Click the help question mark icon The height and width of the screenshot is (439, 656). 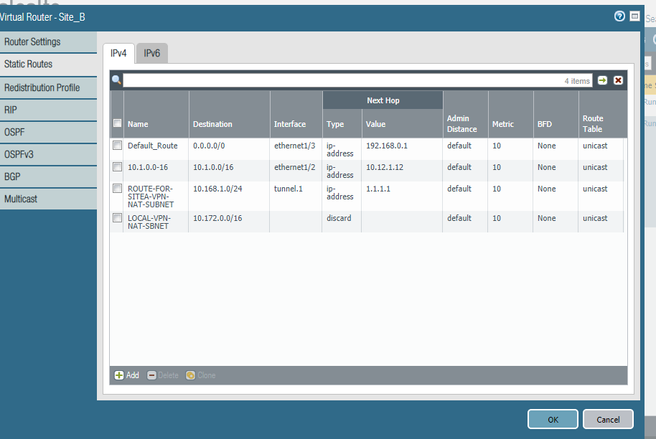pos(620,16)
